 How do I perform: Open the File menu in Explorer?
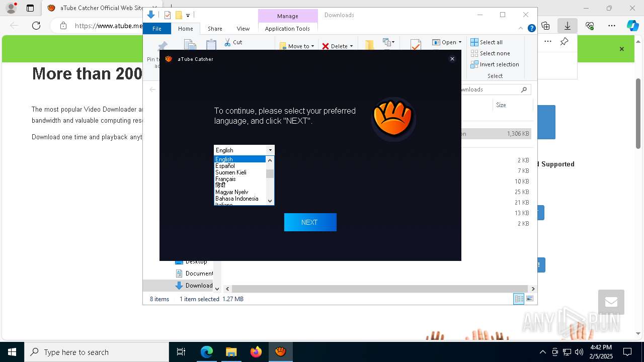click(157, 29)
